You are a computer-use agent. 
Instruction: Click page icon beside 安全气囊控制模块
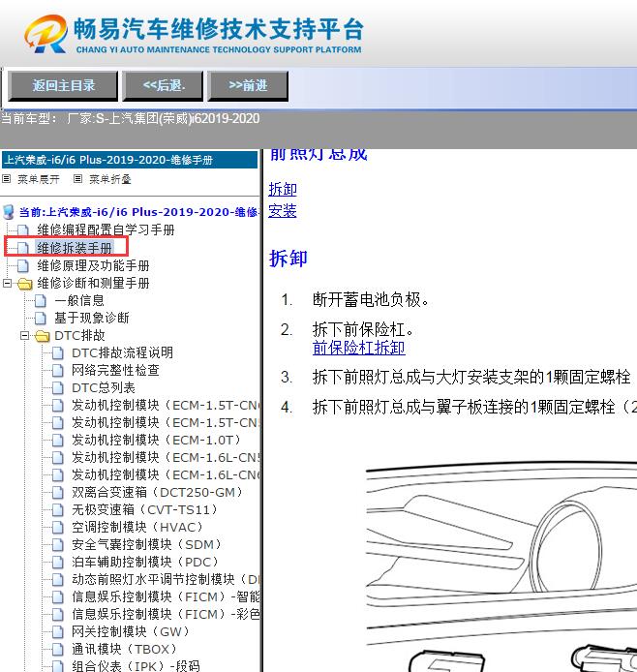[x=58, y=545]
